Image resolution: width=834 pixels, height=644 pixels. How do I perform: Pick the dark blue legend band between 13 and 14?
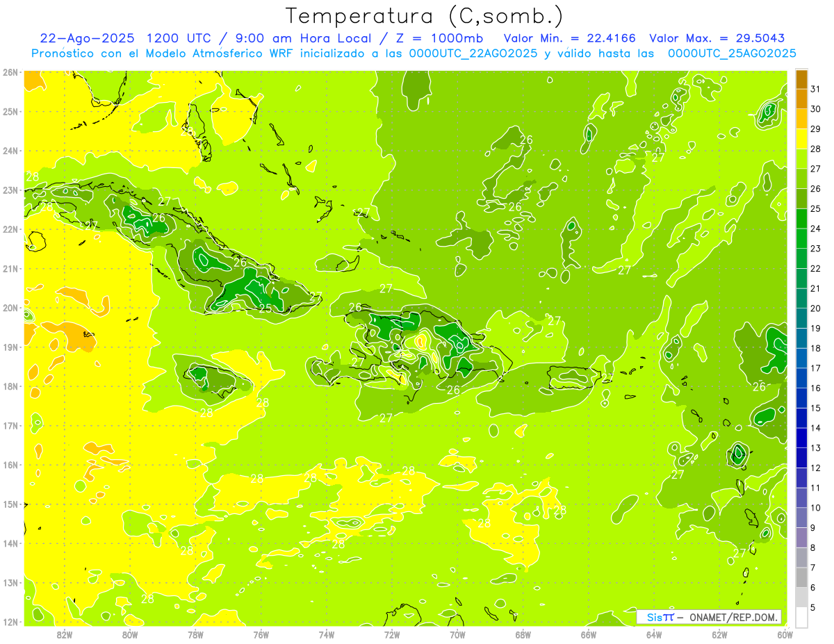[x=801, y=438]
